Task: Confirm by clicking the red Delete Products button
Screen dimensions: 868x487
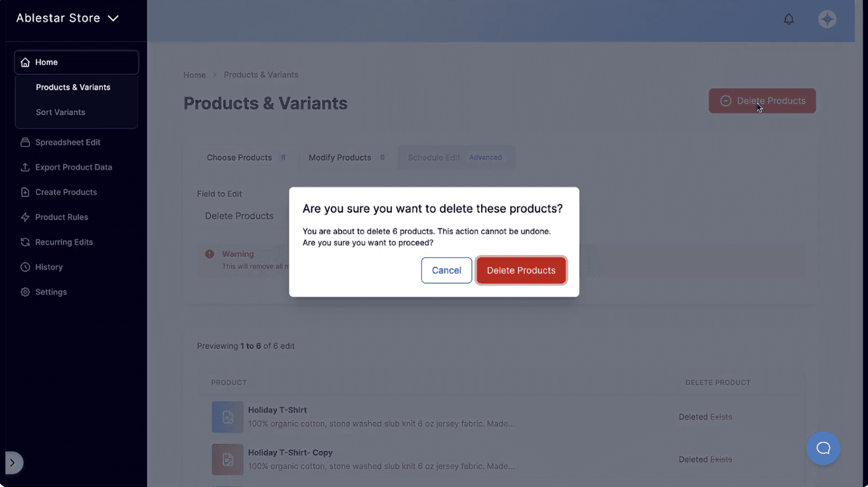Action: coord(521,270)
